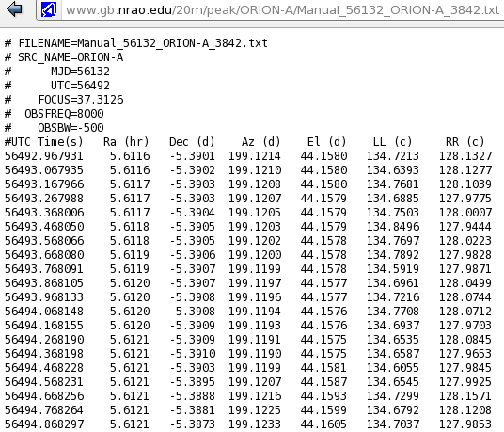The image size is (504, 432).
Task: Click the FILENAME header line text
Action: pos(136,43)
